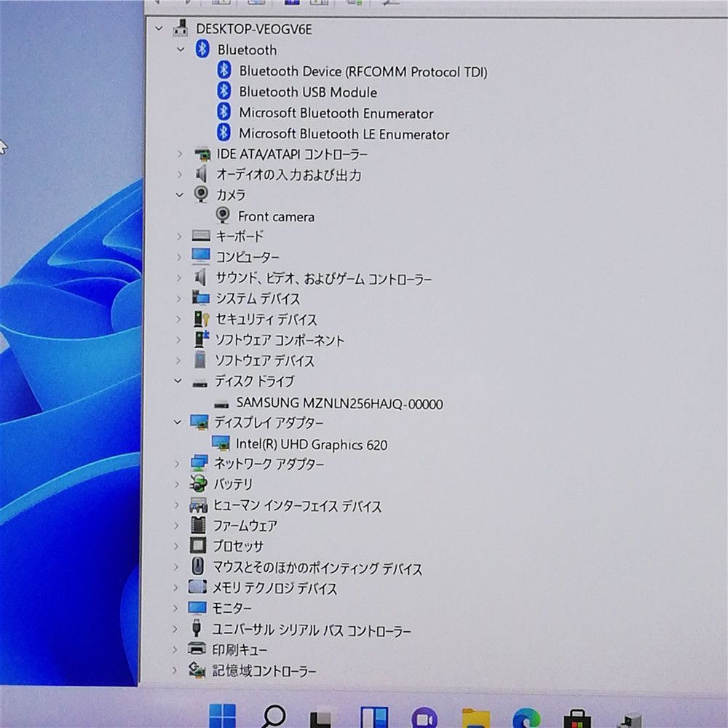This screenshot has width=728, height=728.
Task: Click Bluetooth Device RFCOMM icon
Action: click(x=224, y=70)
